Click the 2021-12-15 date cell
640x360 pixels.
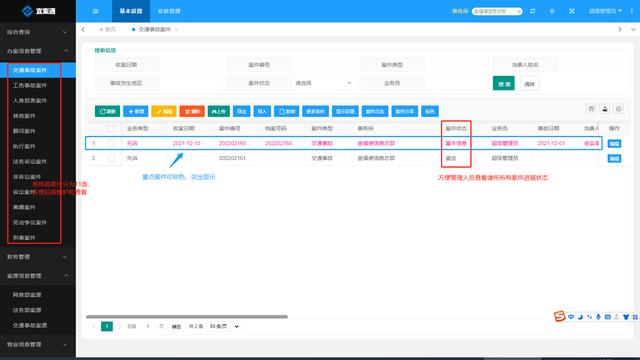click(x=187, y=143)
